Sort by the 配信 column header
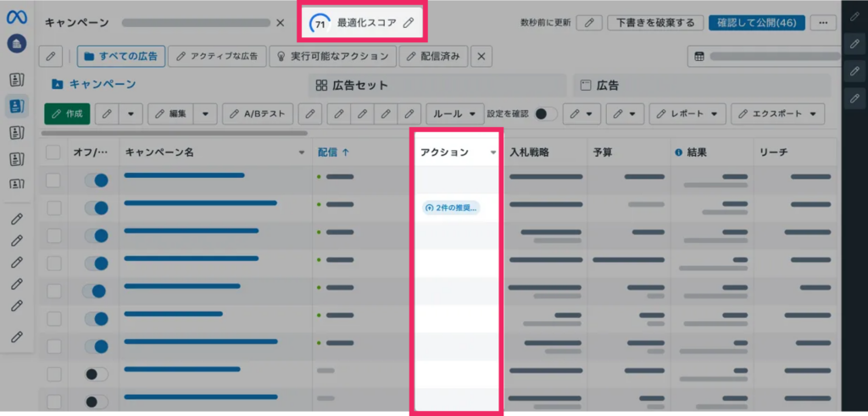Screen dimensions: 868x416 click(333, 153)
